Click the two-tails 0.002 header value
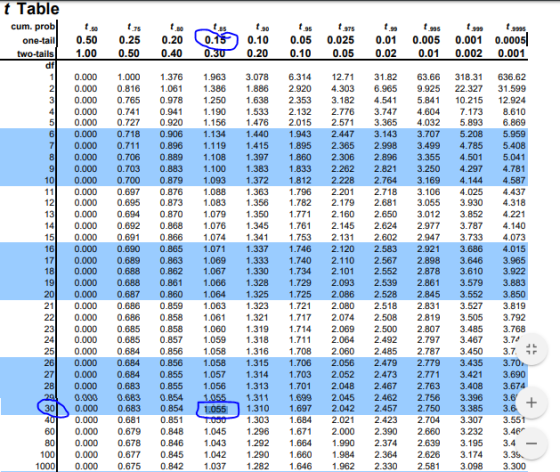 pyautogui.click(x=469, y=54)
